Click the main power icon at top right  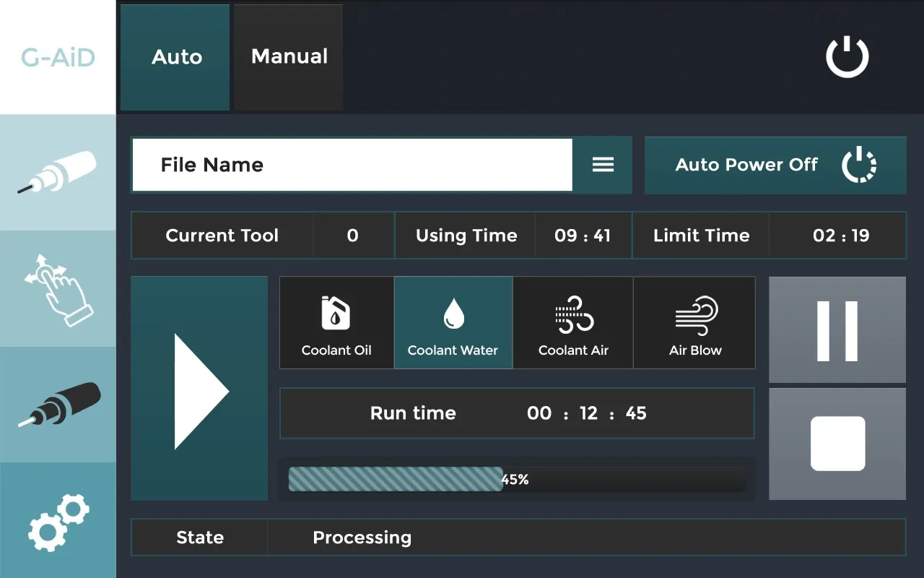[x=847, y=57]
